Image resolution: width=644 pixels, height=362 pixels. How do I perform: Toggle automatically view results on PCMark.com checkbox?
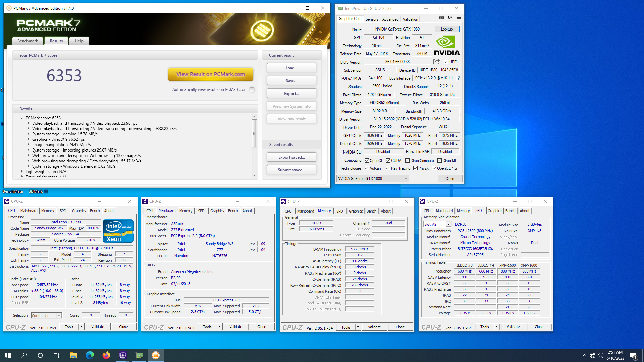click(x=252, y=89)
